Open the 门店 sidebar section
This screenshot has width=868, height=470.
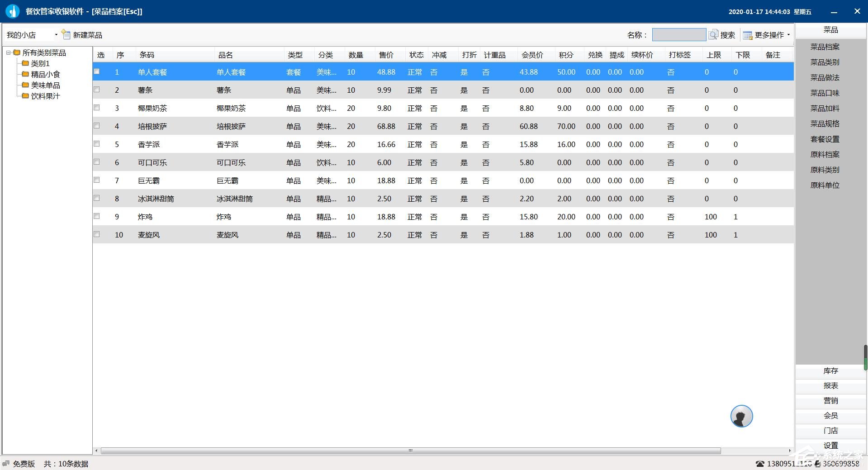830,431
